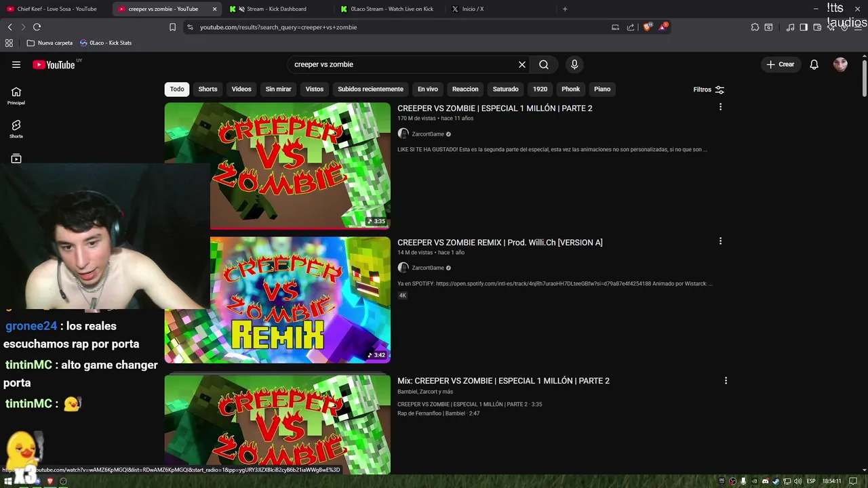The height and width of the screenshot is (488, 868).
Task: Open Principal in the YouTube sidebar
Action: tap(16, 96)
